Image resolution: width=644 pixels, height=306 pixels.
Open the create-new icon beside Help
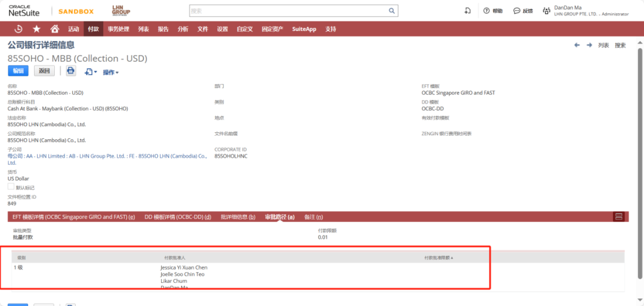pyautogui.click(x=467, y=11)
